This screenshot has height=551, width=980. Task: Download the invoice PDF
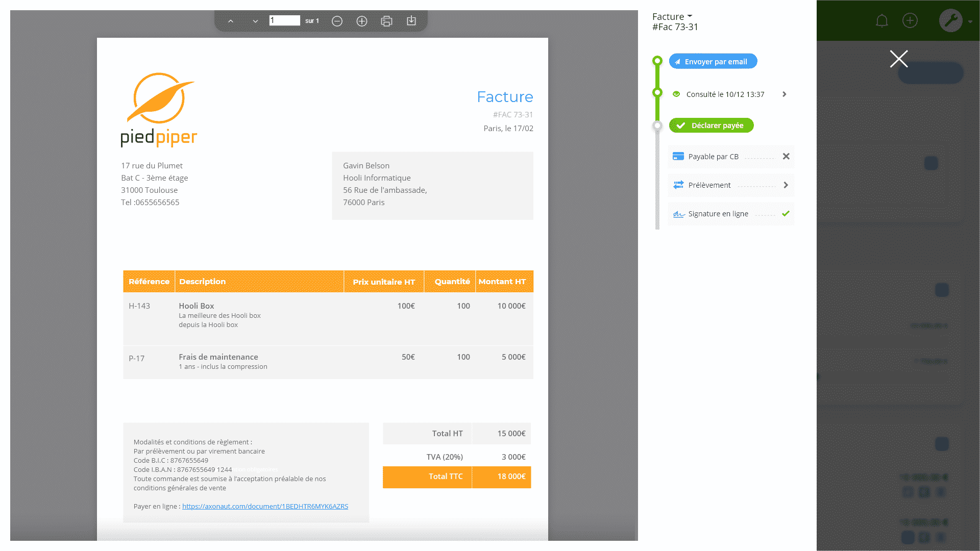[x=411, y=21]
